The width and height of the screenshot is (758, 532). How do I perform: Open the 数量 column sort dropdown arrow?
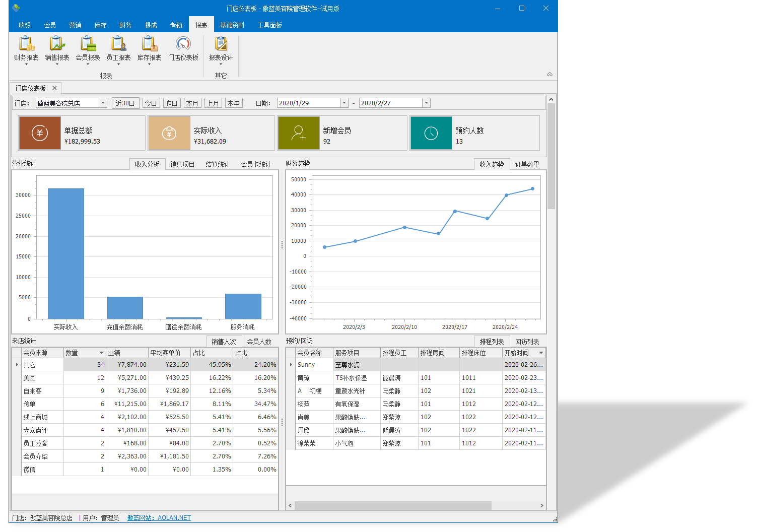coord(101,353)
